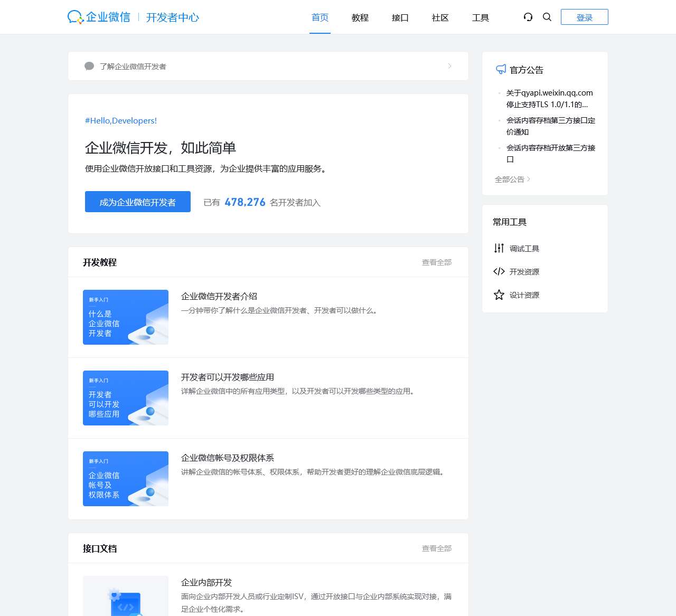This screenshot has height=616, width=676.
Task: Click the 常用工具 panel heading
Action: (510, 222)
